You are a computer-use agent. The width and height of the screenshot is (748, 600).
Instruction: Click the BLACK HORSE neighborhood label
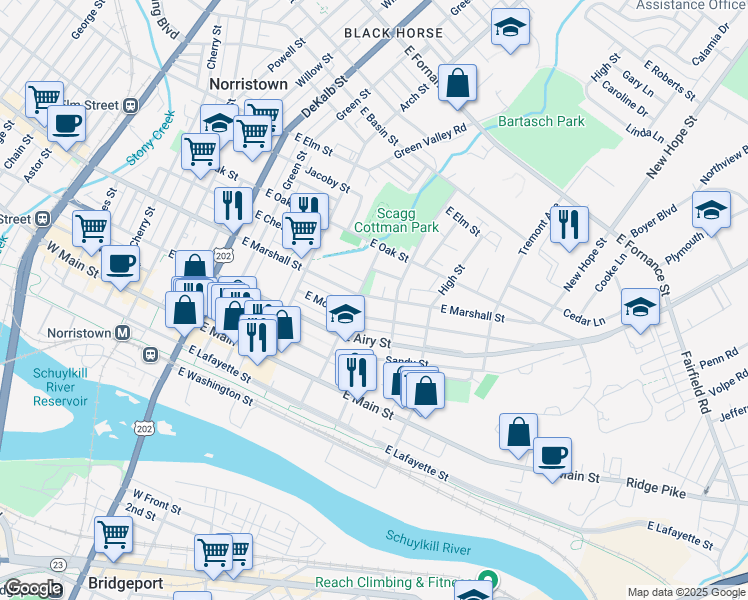(x=394, y=33)
